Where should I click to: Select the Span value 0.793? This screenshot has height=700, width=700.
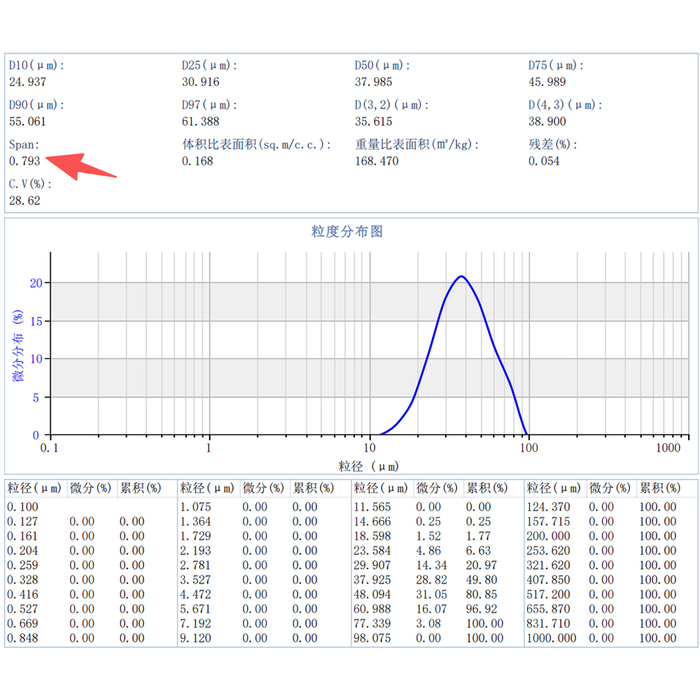25,161
